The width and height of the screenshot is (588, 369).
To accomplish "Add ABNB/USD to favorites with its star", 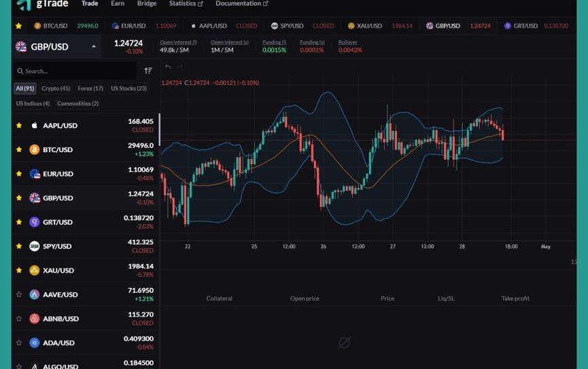I will (x=19, y=319).
